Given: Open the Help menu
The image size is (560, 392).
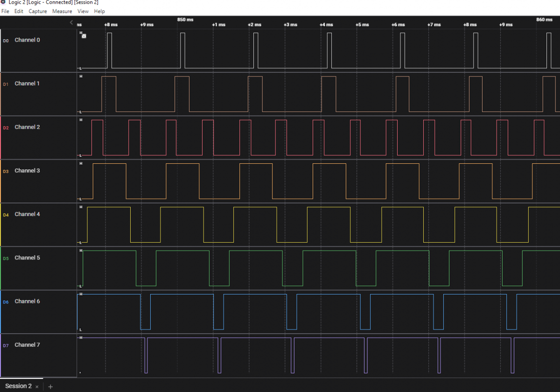Looking at the screenshot, I should click(x=99, y=11).
